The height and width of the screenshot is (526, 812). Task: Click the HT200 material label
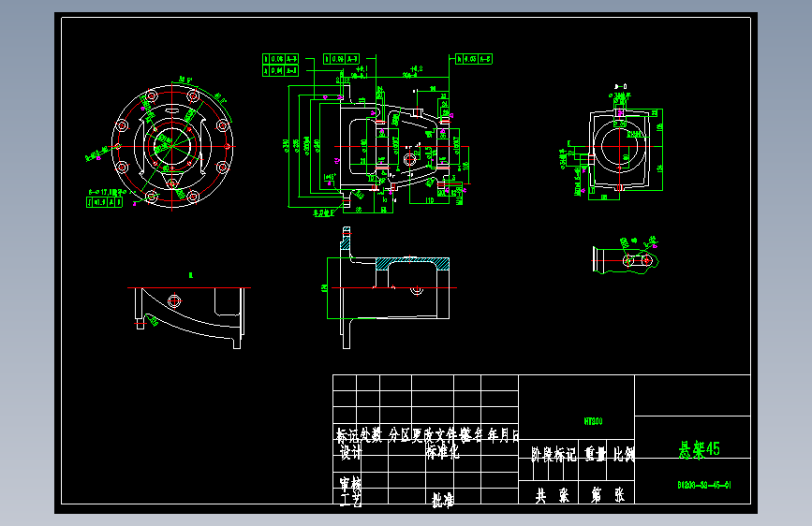pyautogui.click(x=593, y=421)
